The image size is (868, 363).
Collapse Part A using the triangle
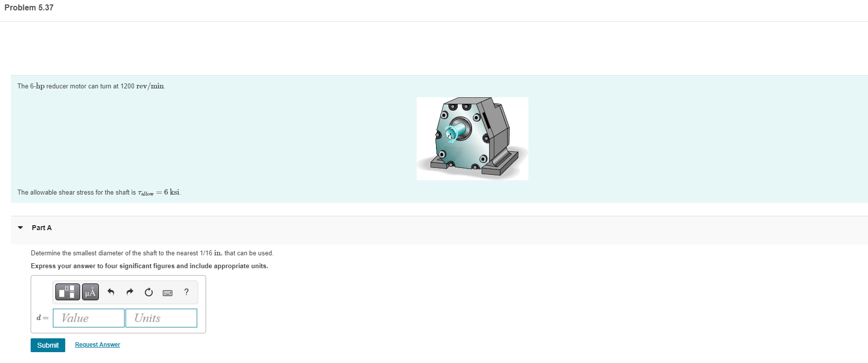[x=20, y=228]
